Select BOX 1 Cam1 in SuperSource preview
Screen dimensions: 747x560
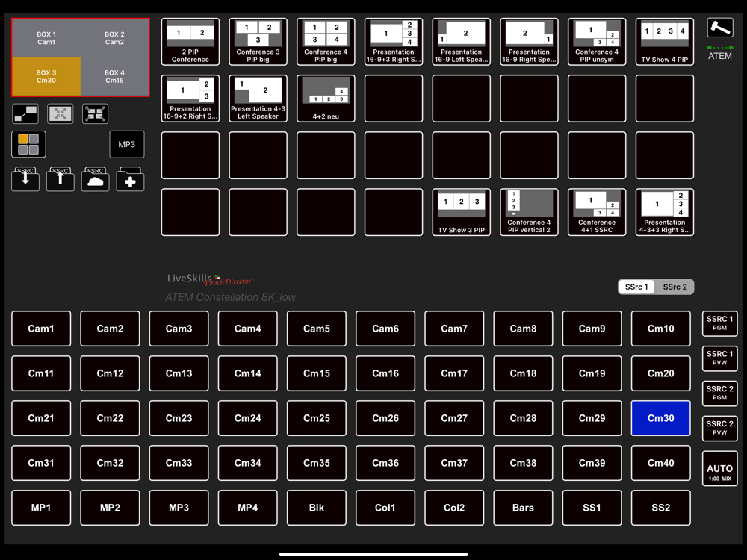tap(46, 38)
